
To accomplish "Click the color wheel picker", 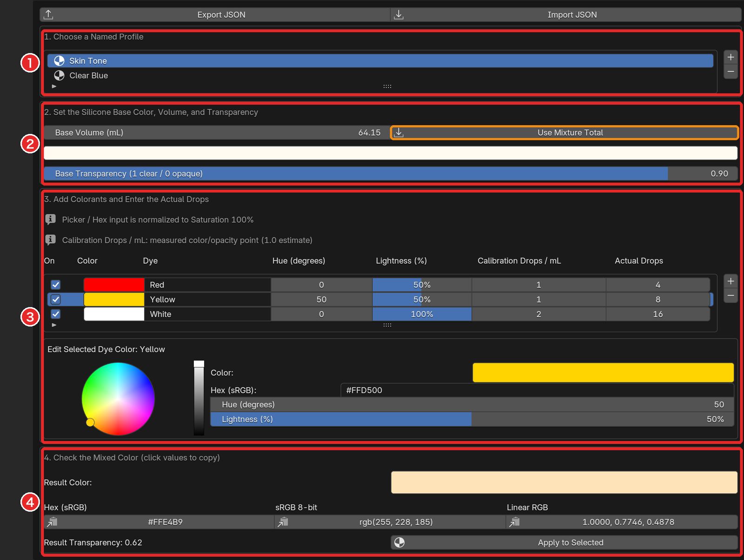I will pos(118,399).
